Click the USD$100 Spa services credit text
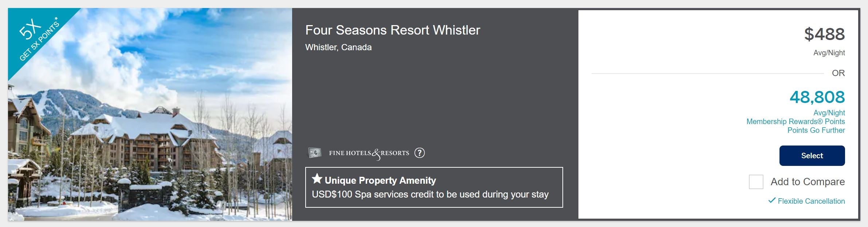The height and width of the screenshot is (227, 868). pyautogui.click(x=430, y=194)
